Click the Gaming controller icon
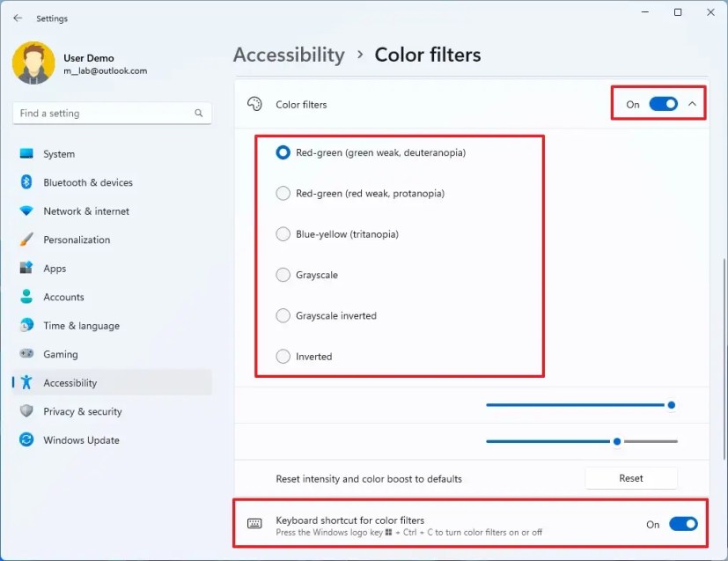The height and width of the screenshot is (561, 728). (26, 354)
